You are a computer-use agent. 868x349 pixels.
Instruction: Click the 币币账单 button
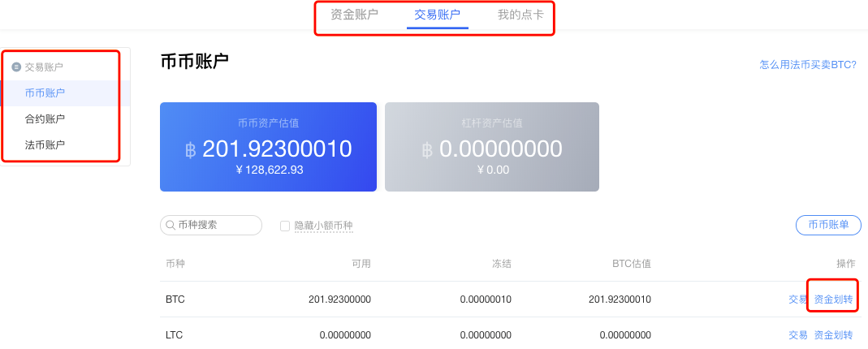tap(828, 226)
